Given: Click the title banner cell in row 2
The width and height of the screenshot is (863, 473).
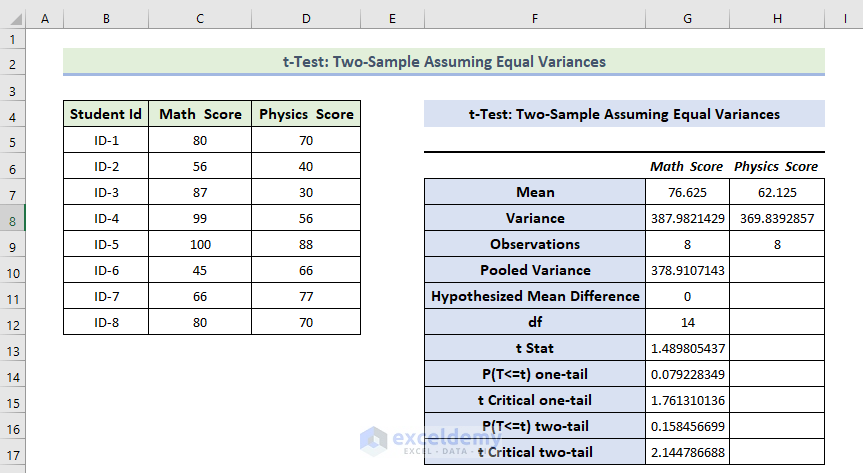Looking at the screenshot, I should tap(444, 62).
